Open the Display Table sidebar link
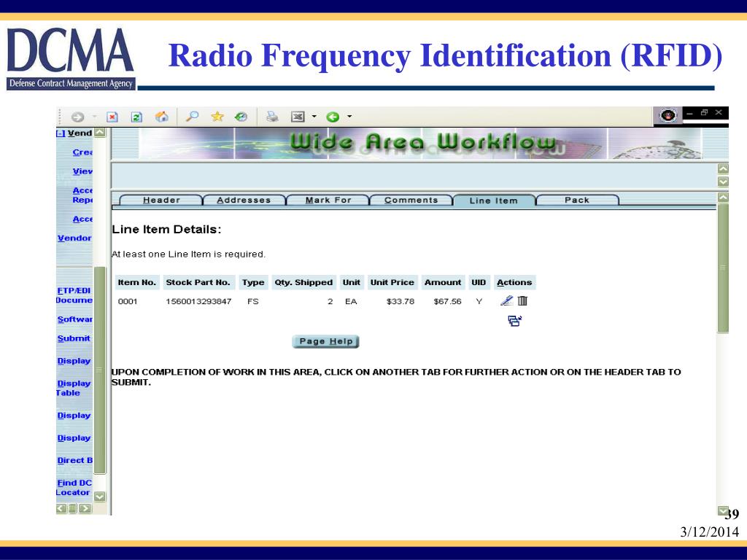 click(74, 388)
